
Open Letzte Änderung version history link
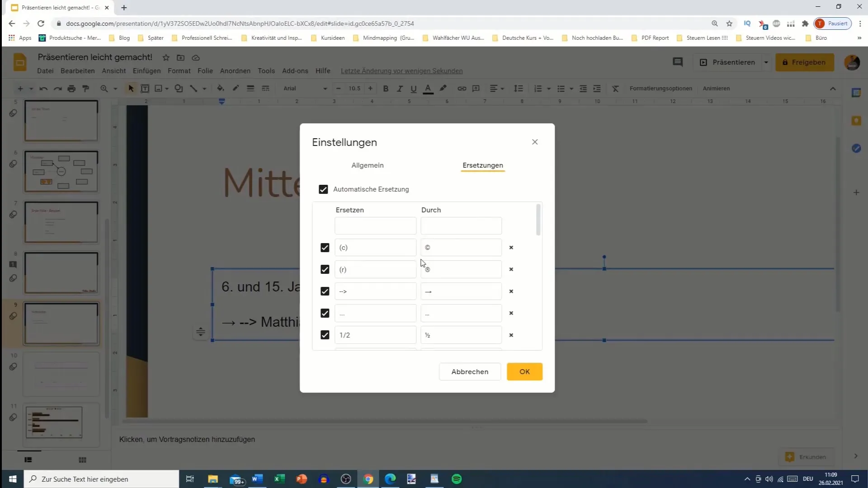[x=401, y=71]
